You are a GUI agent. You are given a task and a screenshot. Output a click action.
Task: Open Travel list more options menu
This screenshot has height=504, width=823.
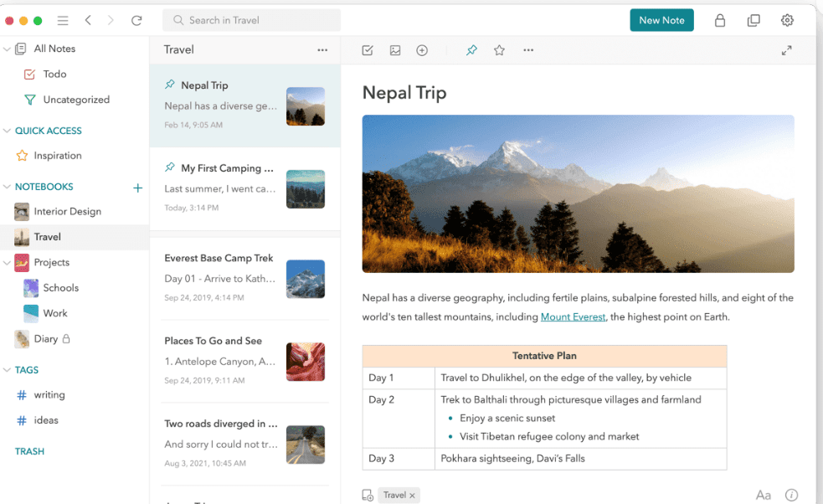pos(322,50)
